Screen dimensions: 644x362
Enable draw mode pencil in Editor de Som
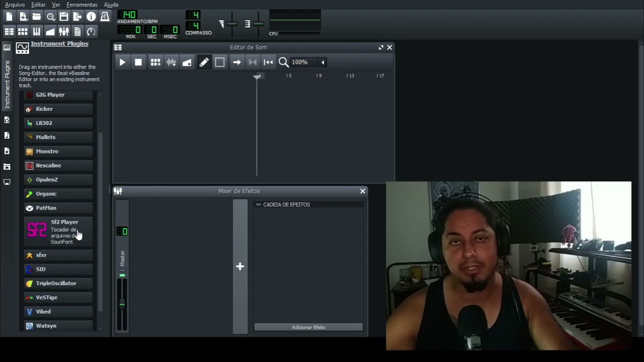point(204,62)
